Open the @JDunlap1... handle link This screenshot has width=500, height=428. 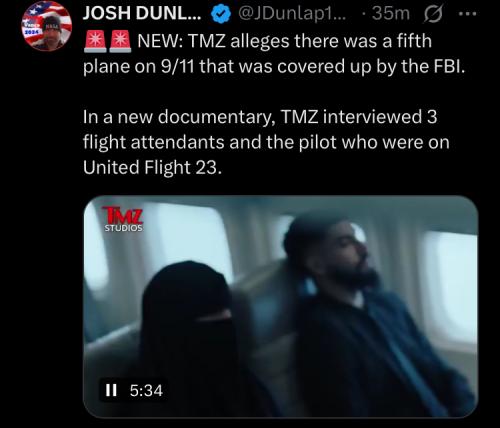[291, 14]
